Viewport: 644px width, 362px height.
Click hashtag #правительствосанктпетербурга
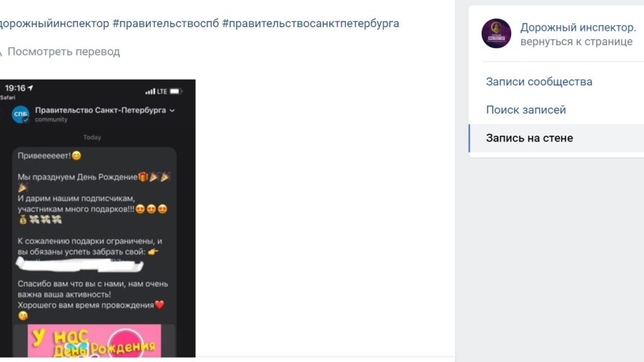(x=311, y=23)
